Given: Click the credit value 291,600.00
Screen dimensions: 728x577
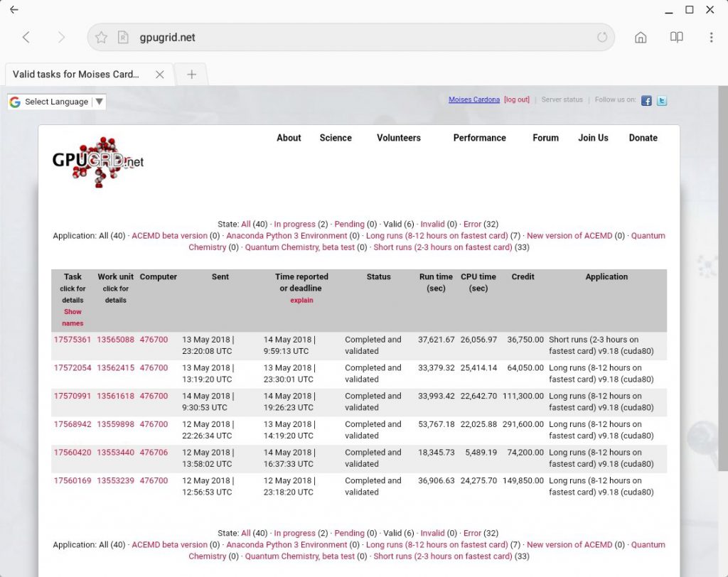Looking at the screenshot, I should point(523,424).
